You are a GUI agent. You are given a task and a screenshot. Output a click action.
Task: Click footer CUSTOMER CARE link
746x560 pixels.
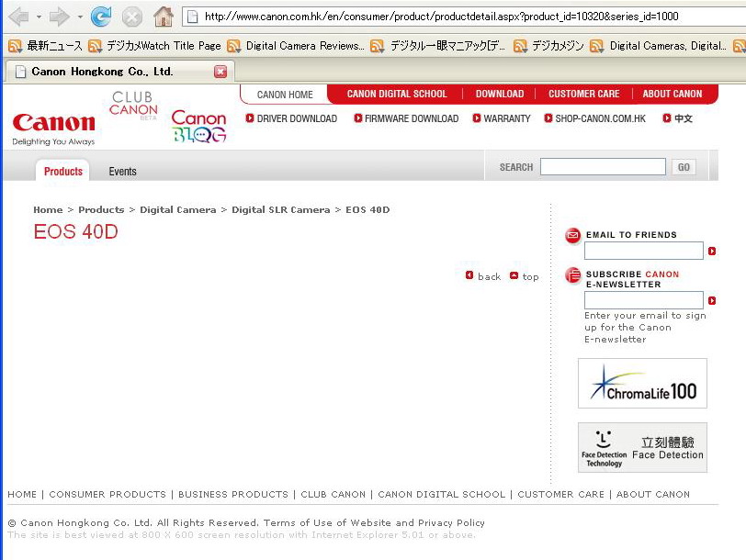561,495
